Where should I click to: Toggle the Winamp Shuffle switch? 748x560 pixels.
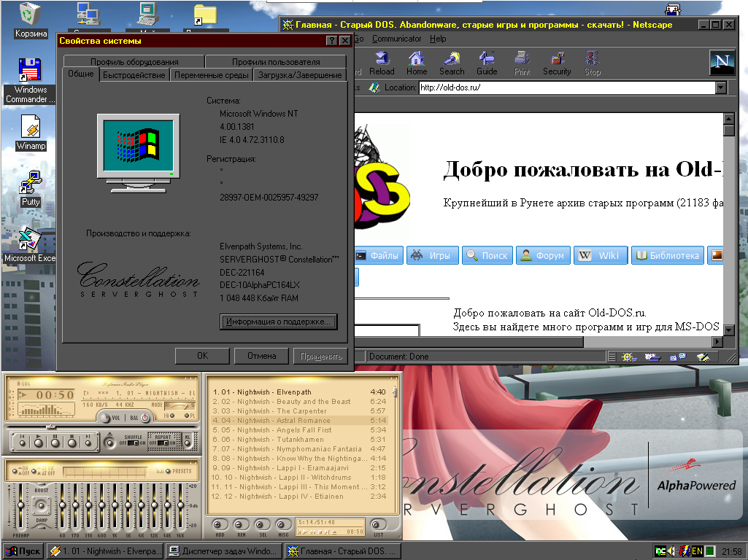click(x=132, y=442)
